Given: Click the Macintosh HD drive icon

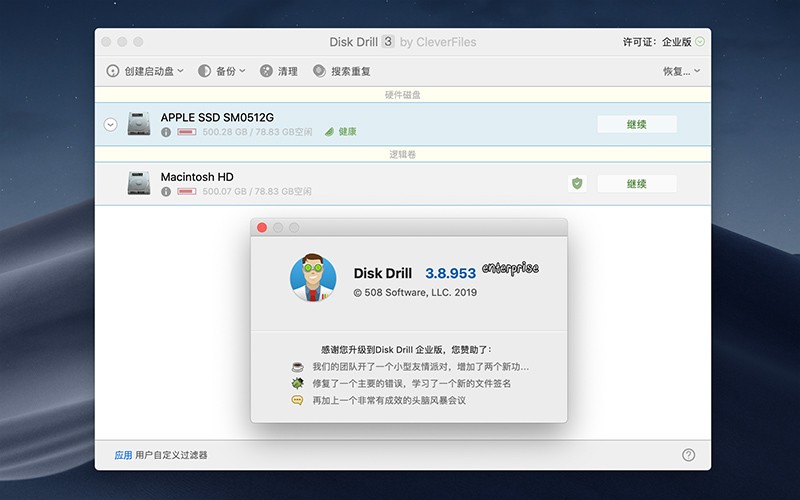Looking at the screenshot, I should 139,183.
